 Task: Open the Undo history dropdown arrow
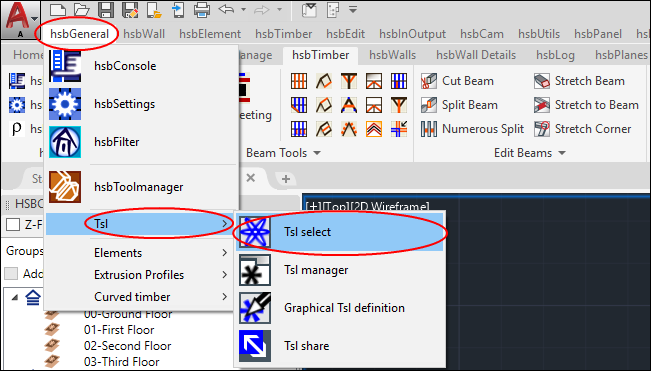coord(243,10)
